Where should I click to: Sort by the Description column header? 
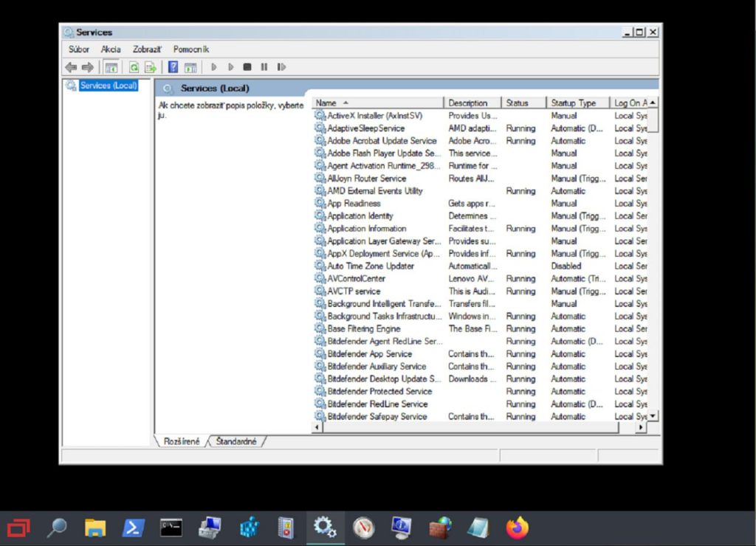[x=472, y=103]
